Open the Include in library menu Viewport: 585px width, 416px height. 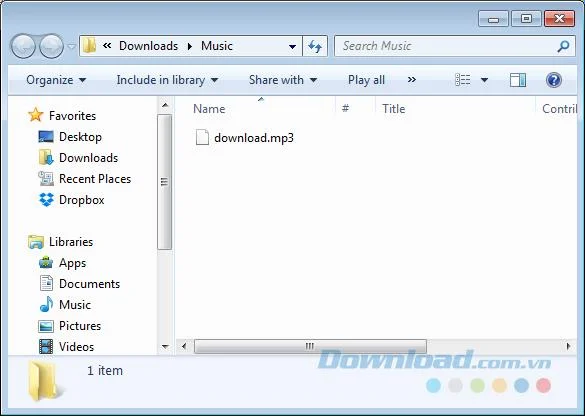point(167,80)
